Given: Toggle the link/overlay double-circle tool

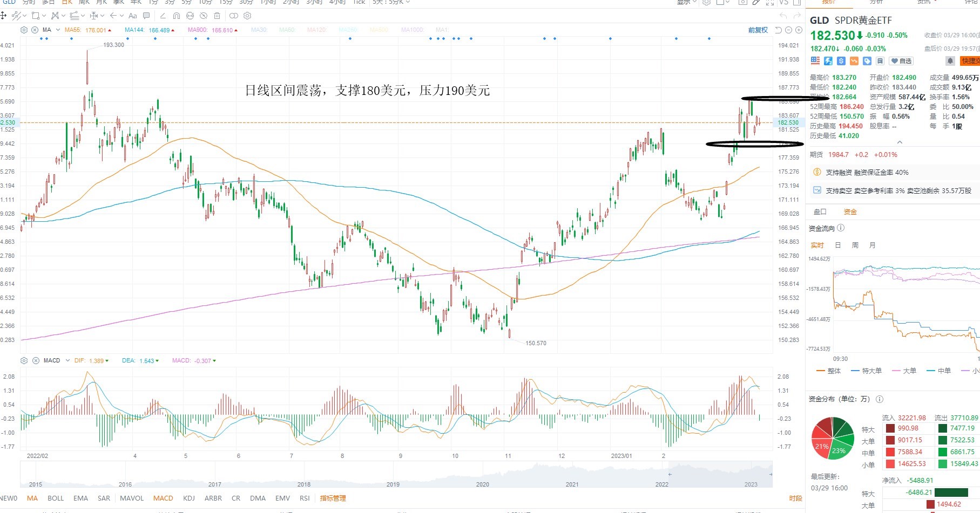Looking at the screenshot, I should 234,16.
